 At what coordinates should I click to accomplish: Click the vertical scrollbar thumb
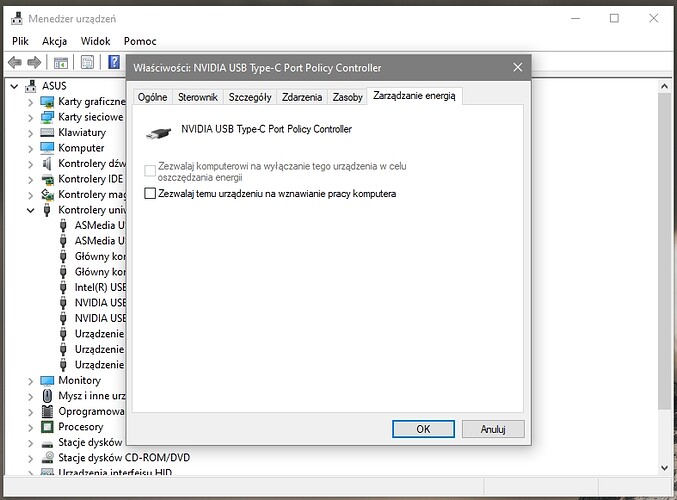[x=664, y=251]
